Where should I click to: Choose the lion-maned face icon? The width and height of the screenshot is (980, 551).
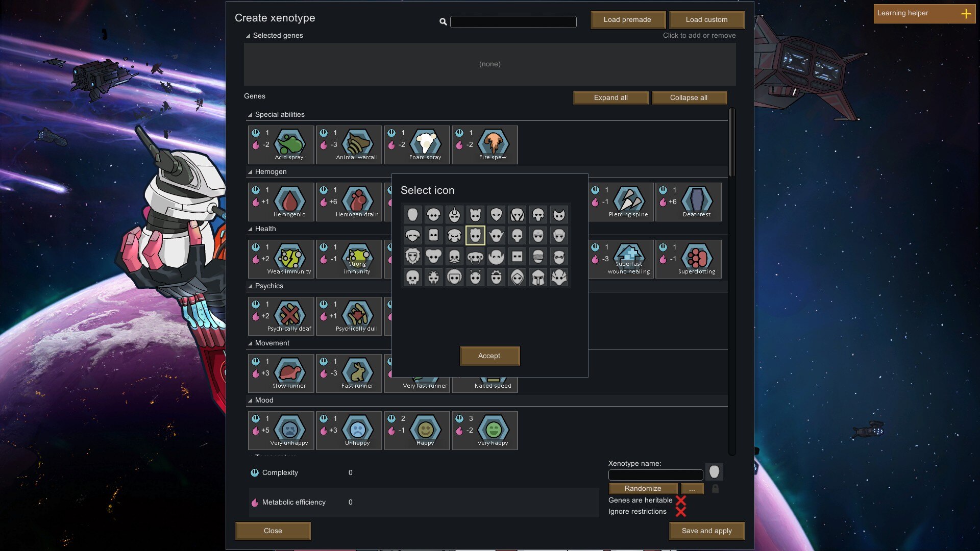(x=412, y=256)
